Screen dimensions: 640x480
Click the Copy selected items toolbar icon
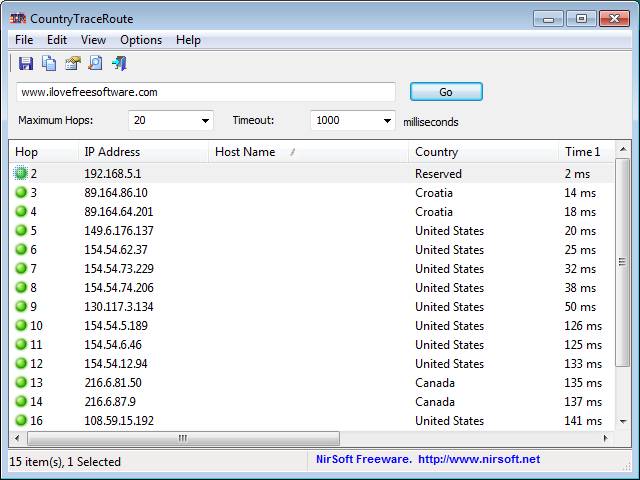49,63
